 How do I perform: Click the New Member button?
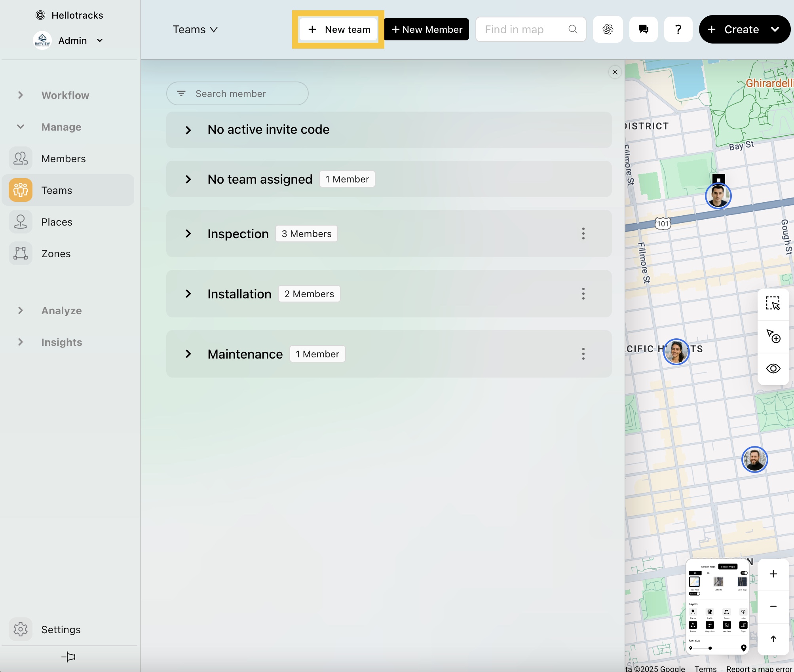pos(426,29)
